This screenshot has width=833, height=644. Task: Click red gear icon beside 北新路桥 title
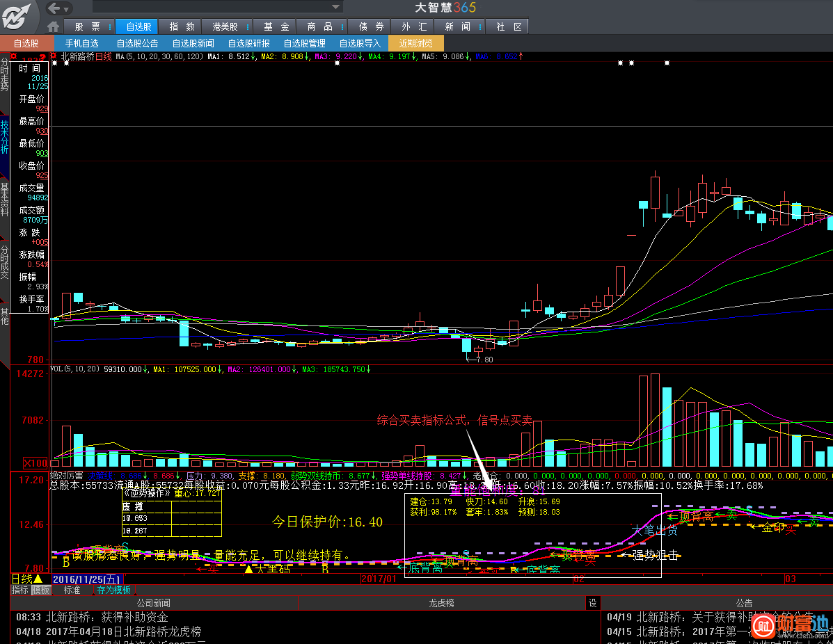(x=53, y=56)
